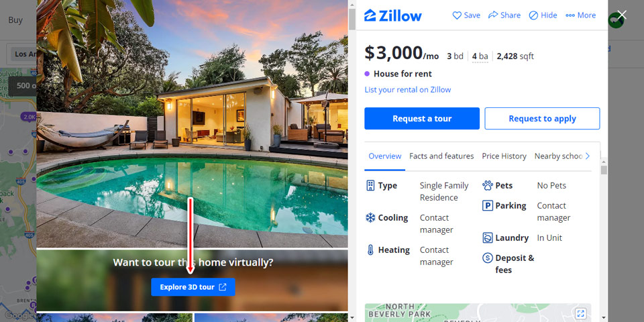The image size is (644, 322).
Task: Show more tabs with right chevron
Action: point(588,156)
